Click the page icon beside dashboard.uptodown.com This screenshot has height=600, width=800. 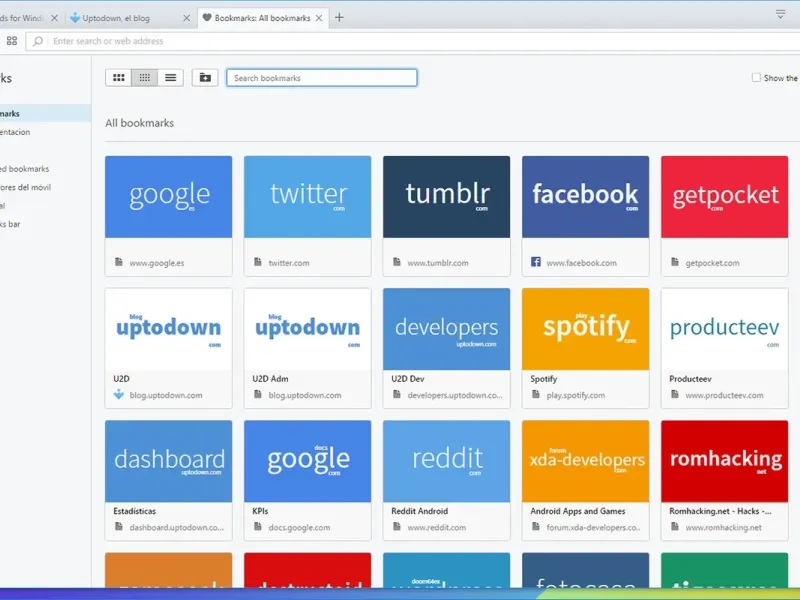pos(118,526)
